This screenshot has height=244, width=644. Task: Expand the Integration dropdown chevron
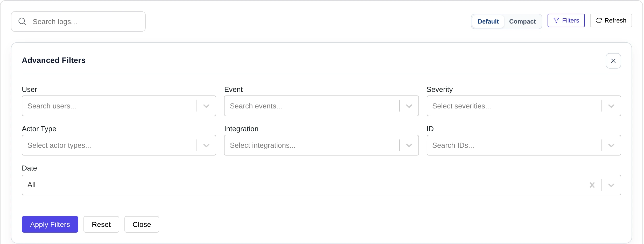pos(409,145)
